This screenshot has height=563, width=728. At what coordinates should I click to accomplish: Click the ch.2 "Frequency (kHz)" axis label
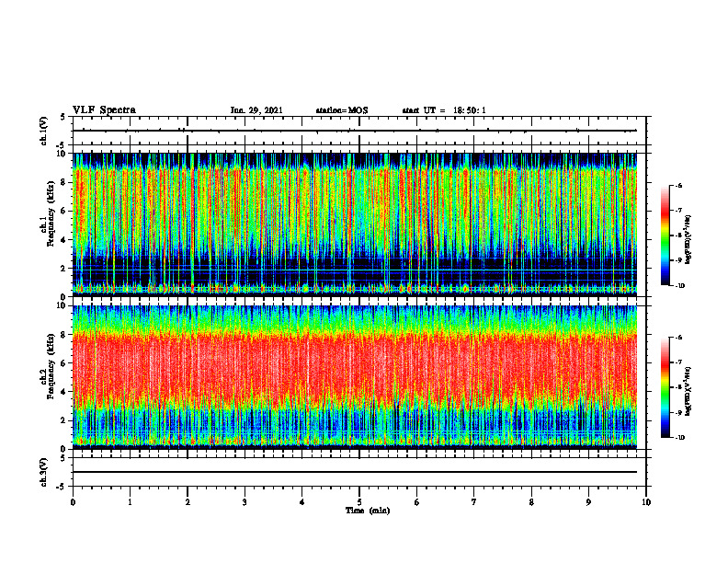tap(51, 365)
